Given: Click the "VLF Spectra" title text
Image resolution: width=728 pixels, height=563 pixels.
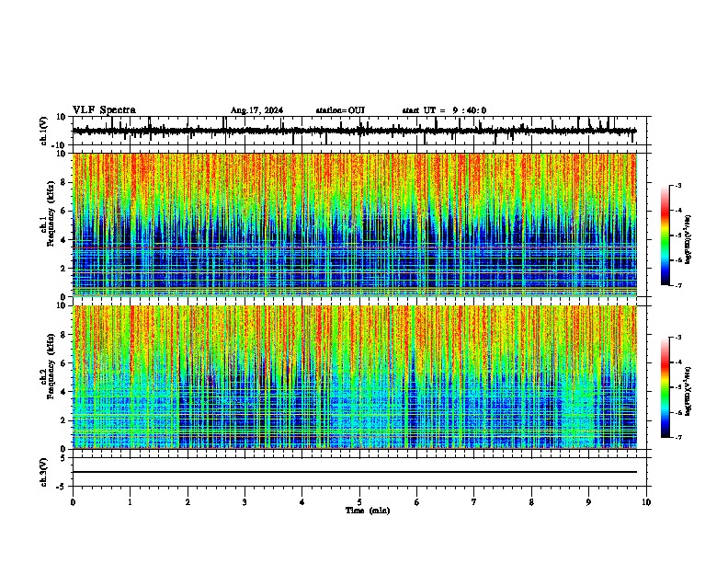Looking at the screenshot, I should tap(104, 110).
